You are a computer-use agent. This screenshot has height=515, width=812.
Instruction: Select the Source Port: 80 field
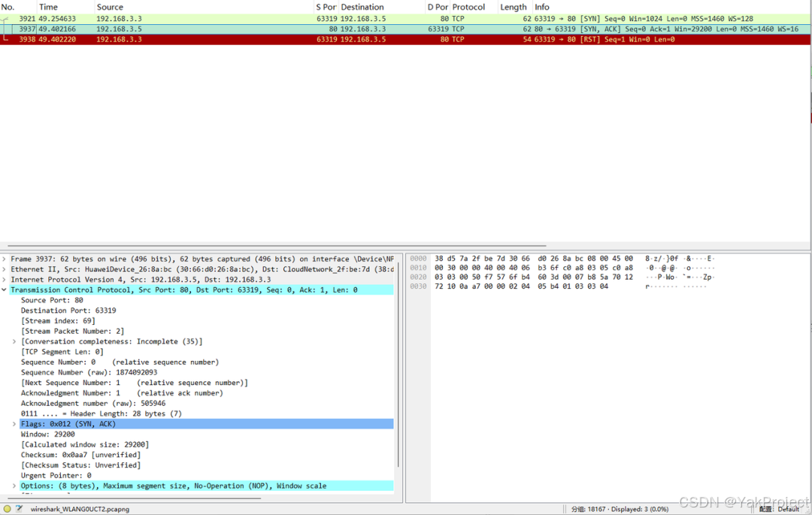tap(52, 300)
